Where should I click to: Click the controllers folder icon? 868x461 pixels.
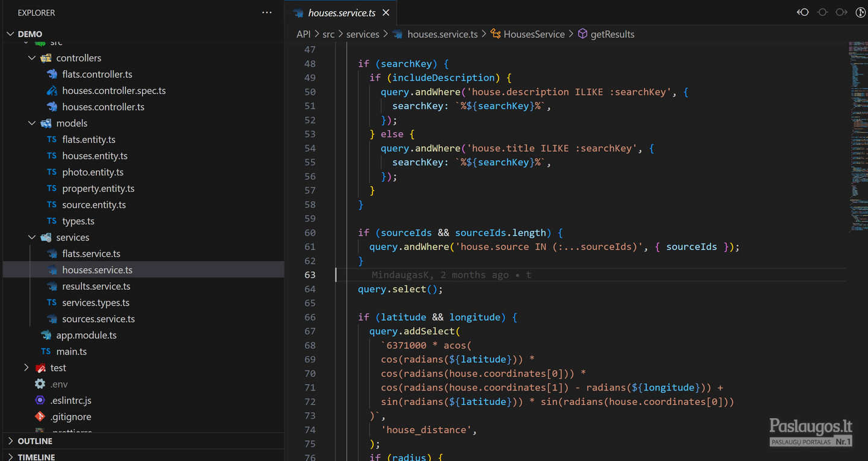[46, 58]
